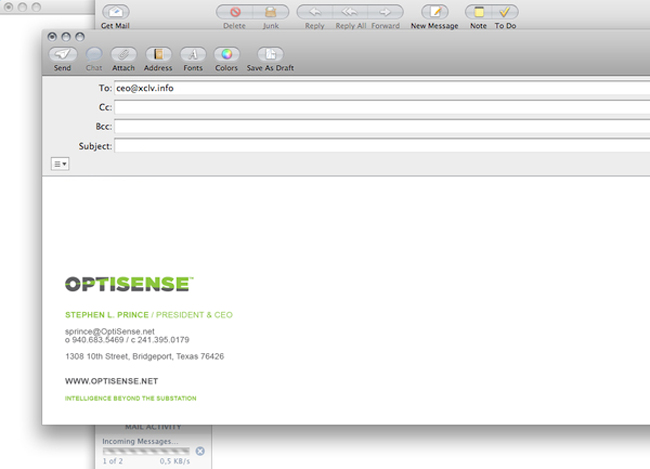This screenshot has width=650, height=469.
Task: Click sprince@OptiSense.net email address
Action: (x=110, y=331)
